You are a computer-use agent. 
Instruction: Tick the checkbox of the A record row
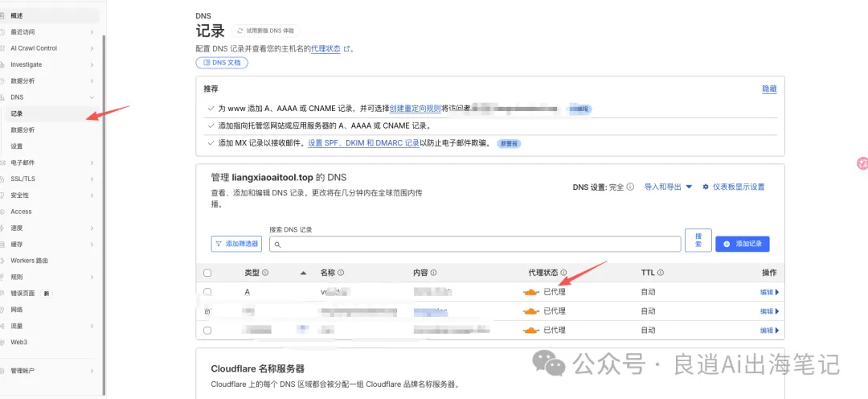[x=207, y=291]
